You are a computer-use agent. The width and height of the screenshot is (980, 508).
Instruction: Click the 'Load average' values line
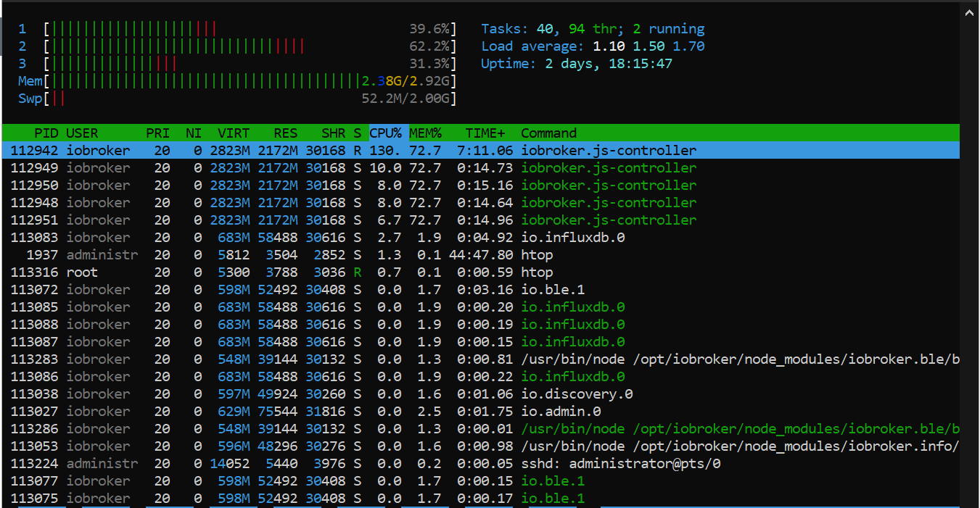(x=593, y=46)
